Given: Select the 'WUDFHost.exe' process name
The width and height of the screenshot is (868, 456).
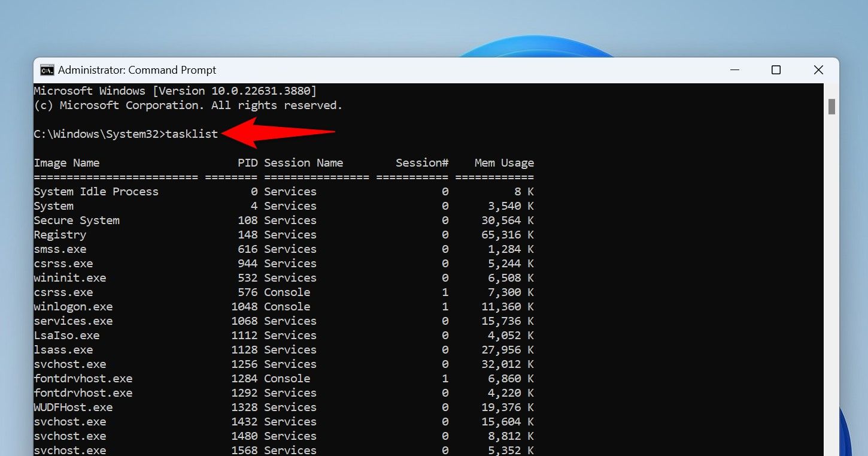Looking at the screenshot, I should [73, 407].
